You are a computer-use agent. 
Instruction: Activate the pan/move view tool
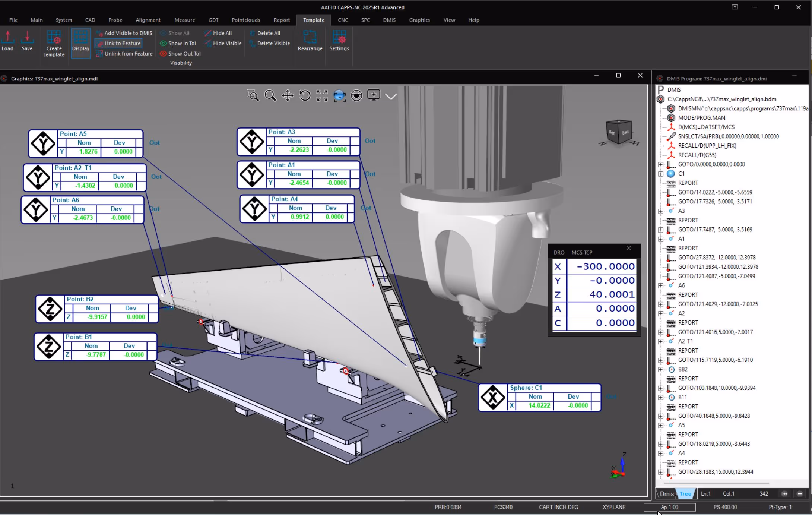[x=288, y=96]
